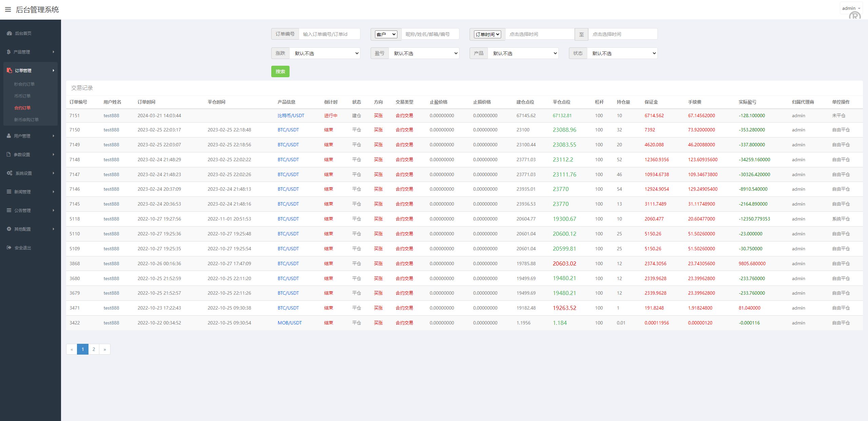Open 币币订单 submenu item

(22, 96)
